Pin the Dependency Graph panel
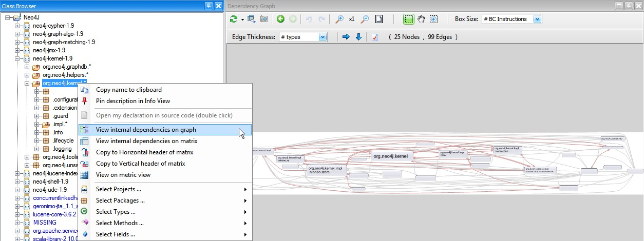 pos(629,6)
